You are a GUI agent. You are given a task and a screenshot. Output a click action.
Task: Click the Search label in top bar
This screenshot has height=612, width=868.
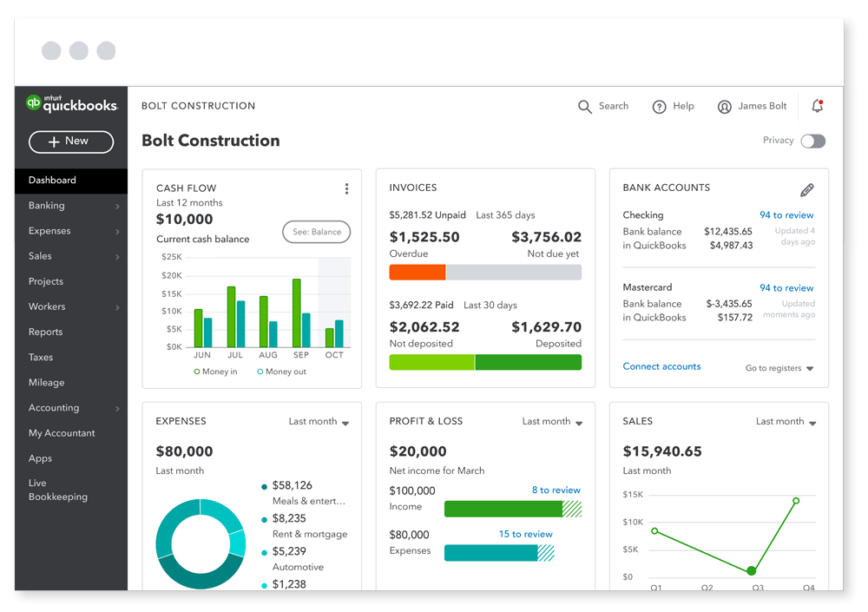pyautogui.click(x=614, y=106)
